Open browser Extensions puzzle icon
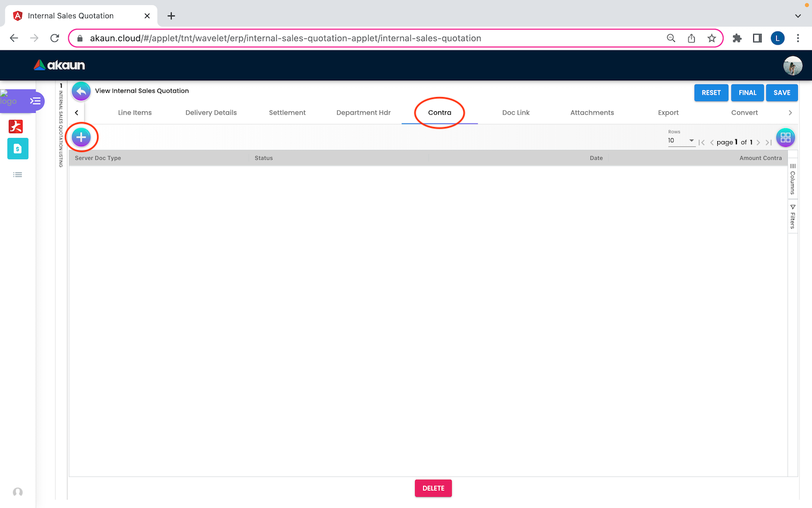The image size is (812, 508). [x=737, y=38]
